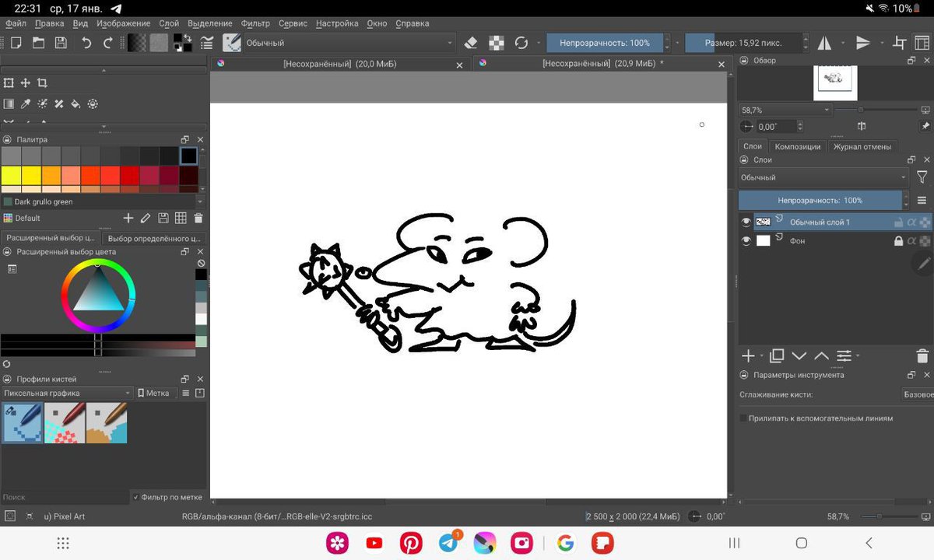The width and height of the screenshot is (934, 560).
Task: Enable Прилипать к вспомогательным линиям checkbox
Action: point(744,418)
